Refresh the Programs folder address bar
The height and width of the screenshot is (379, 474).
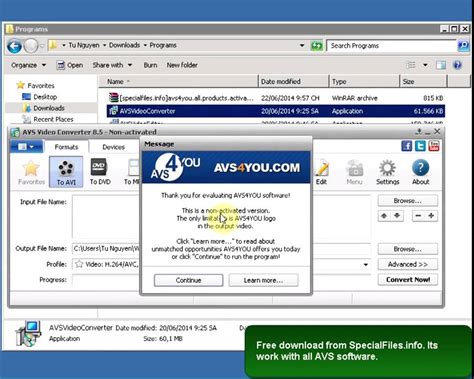point(316,46)
